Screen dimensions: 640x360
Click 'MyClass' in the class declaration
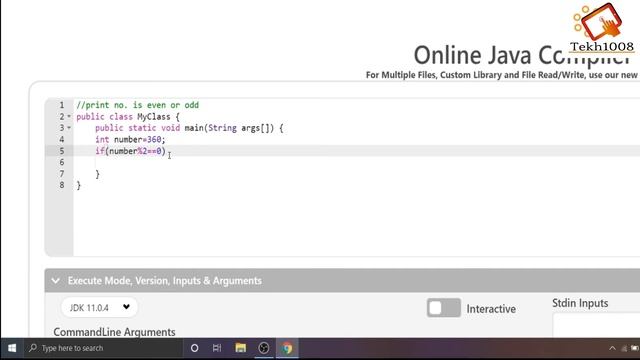153,117
